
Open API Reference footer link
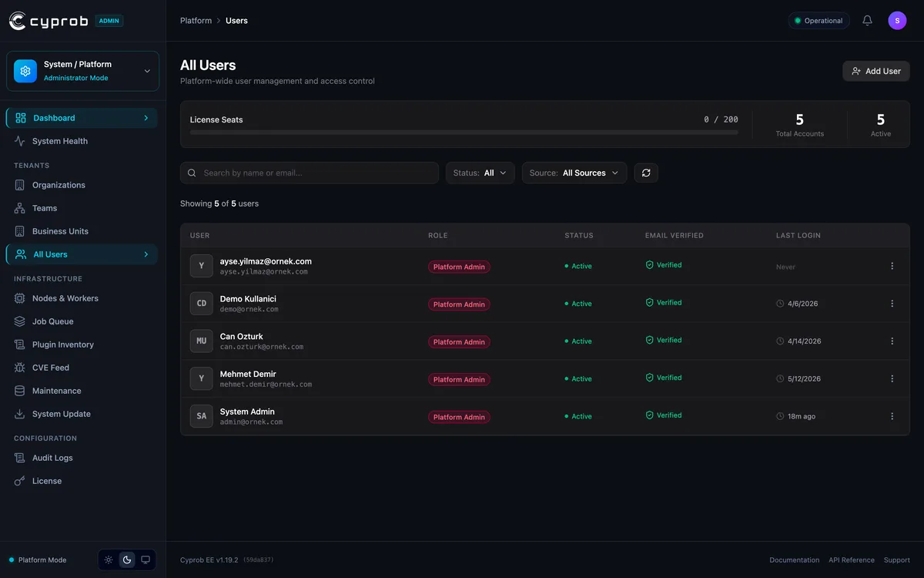tap(852, 560)
